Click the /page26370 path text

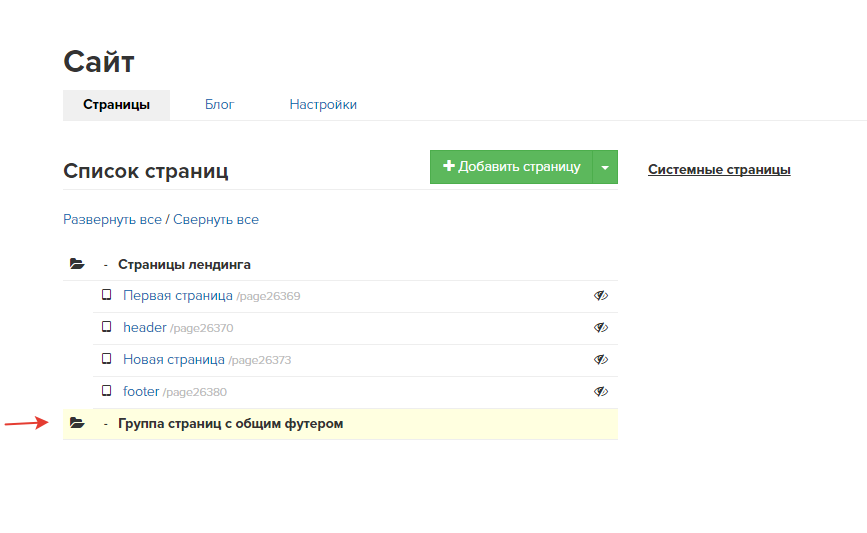[x=202, y=328]
